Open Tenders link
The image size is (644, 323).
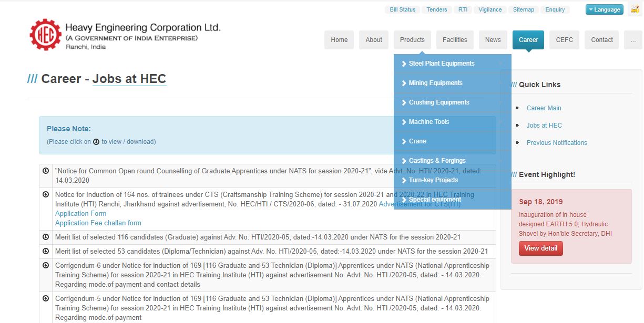click(x=437, y=9)
